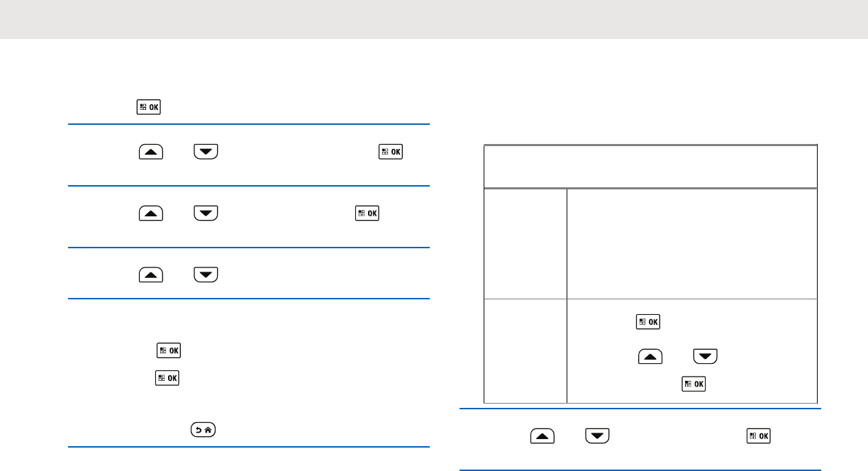Screen dimensions: 868x471
Task: Click the upper of the two stacked OK icons
Action: click(169, 350)
